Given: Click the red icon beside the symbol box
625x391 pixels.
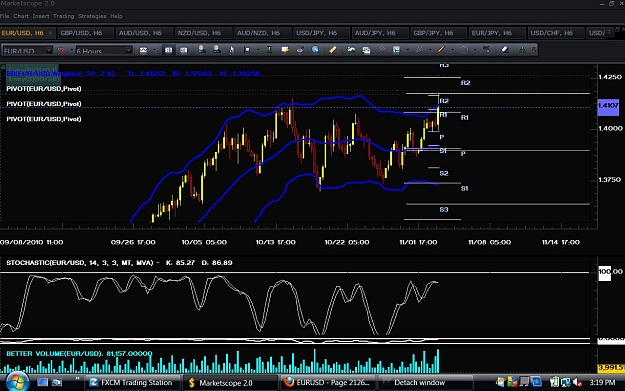Looking at the screenshot, I should point(61,50).
